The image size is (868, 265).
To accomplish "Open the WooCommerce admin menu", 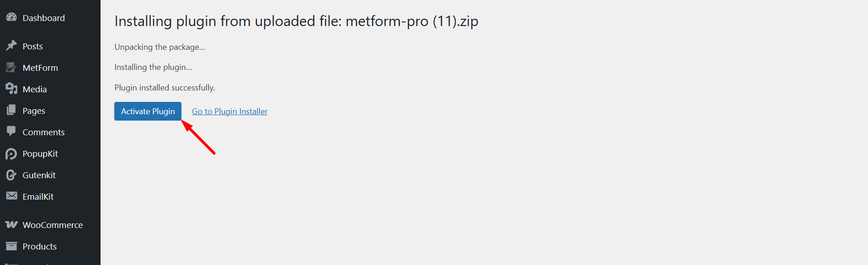I will click(53, 224).
